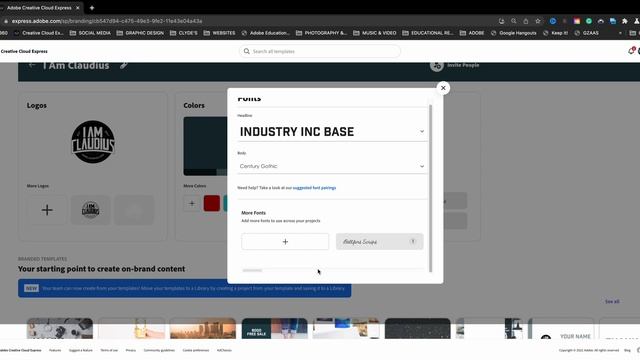Screen dimensions: 640x360
Task: Open the city skyline template thumbnail
Action: [x=203, y=329]
